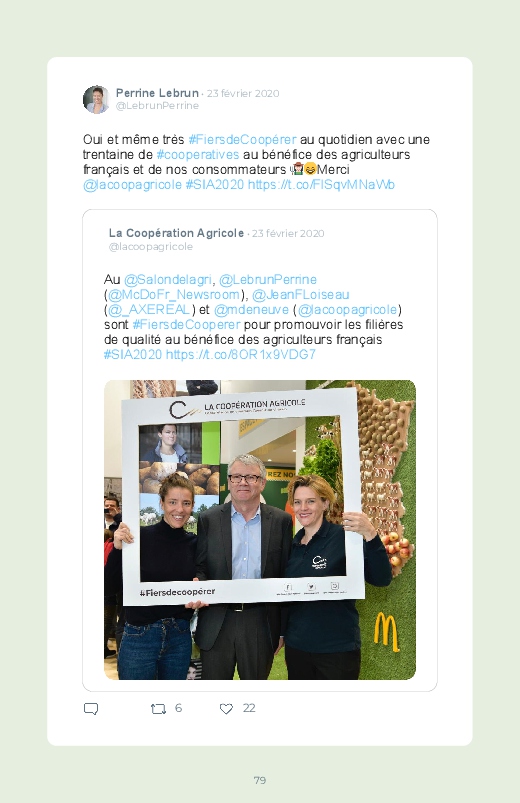Click the heart like icon

click(x=226, y=709)
